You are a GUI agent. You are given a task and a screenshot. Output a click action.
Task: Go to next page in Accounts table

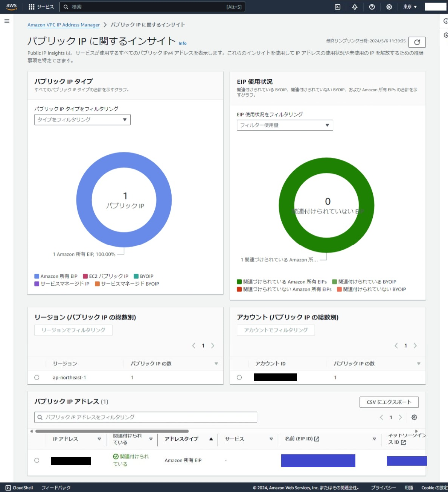(x=415, y=346)
